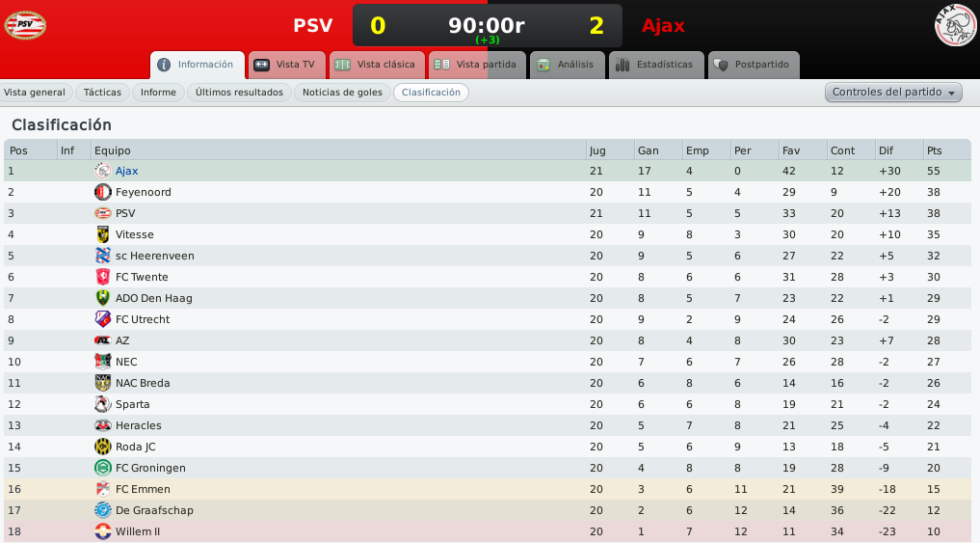Open Vista partida tab
980x543 pixels.
pyautogui.click(x=477, y=65)
